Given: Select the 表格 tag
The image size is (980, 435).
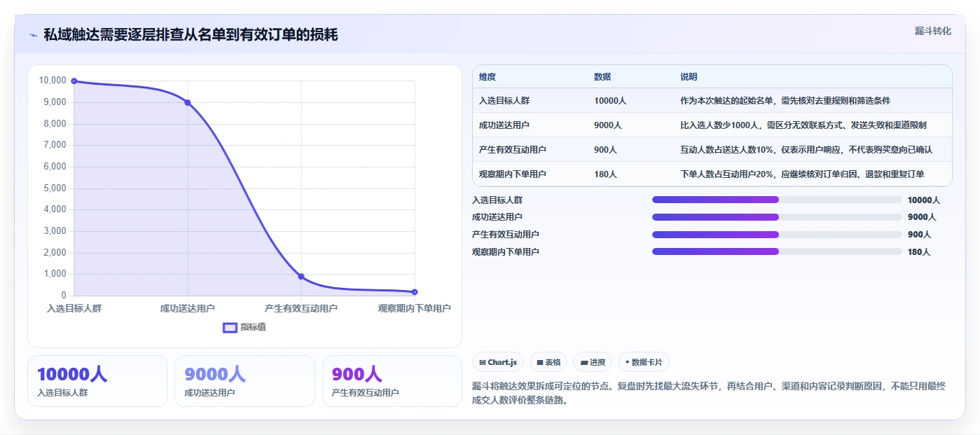Looking at the screenshot, I should pyautogui.click(x=548, y=362).
